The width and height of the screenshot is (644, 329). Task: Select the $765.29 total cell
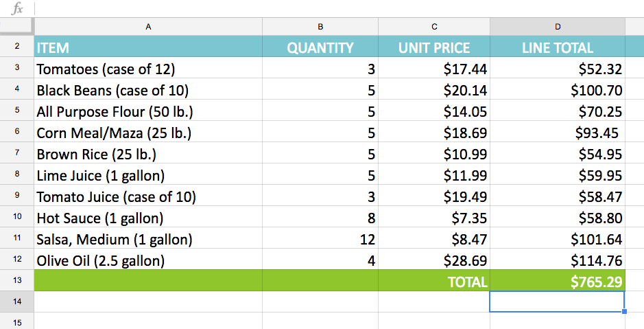(557, 281)
